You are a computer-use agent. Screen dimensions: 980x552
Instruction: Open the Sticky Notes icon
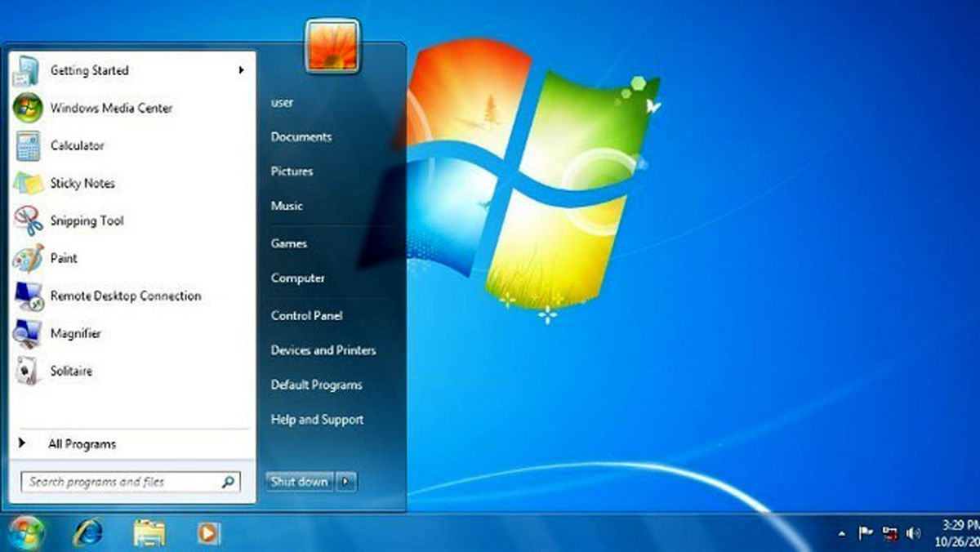(27, 183)
